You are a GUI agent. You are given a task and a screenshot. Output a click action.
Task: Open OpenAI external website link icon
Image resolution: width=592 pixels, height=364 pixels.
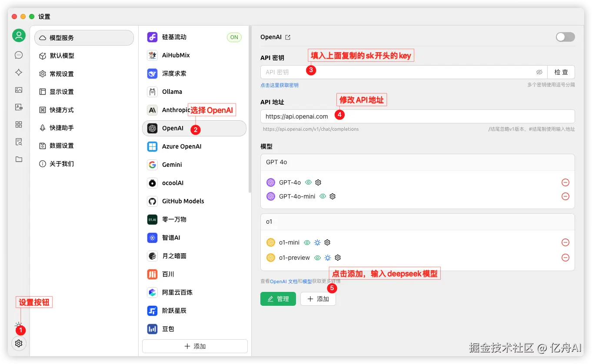coord(288,37)
